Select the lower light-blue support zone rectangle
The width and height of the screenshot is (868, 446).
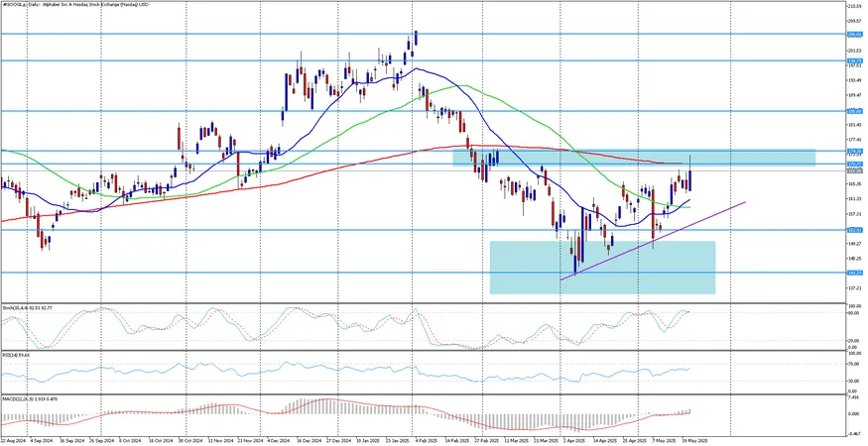point(603,268)
